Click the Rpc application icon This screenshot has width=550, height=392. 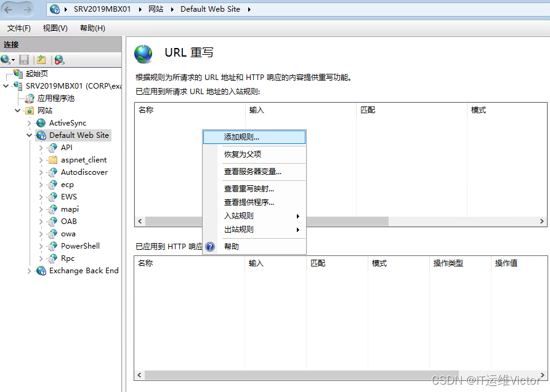pos(52,258)
